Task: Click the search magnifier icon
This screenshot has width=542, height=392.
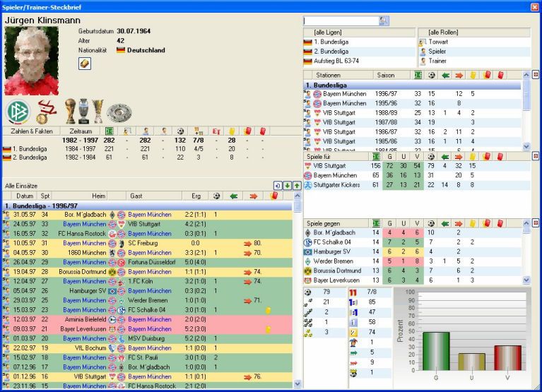Action: click(x=384, y=20)
